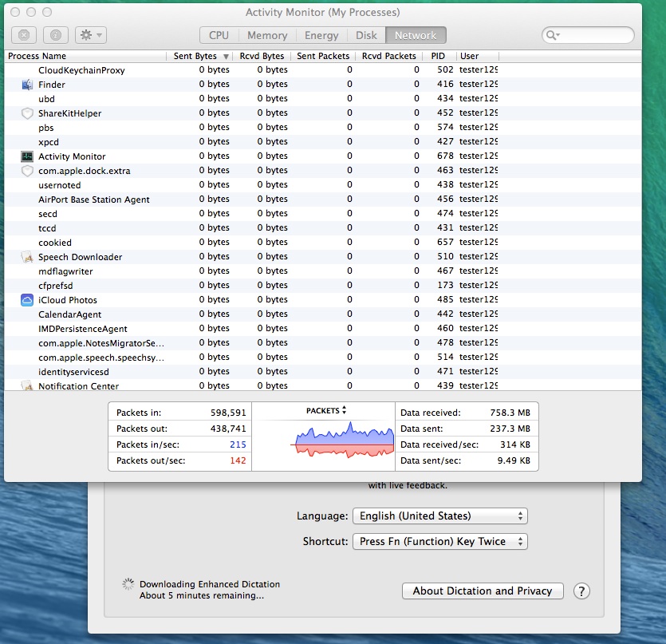The width and height of the screenshot is (666, 644).
Task: Open the gear action menu
Action: [91, 35]
